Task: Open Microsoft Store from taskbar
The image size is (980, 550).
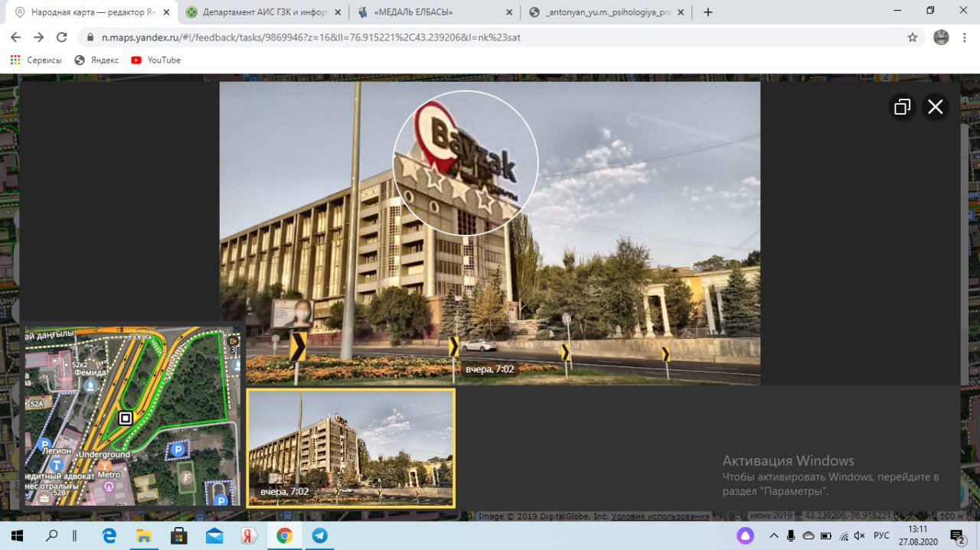Action: pyautogui.click(x=179, y=535)
